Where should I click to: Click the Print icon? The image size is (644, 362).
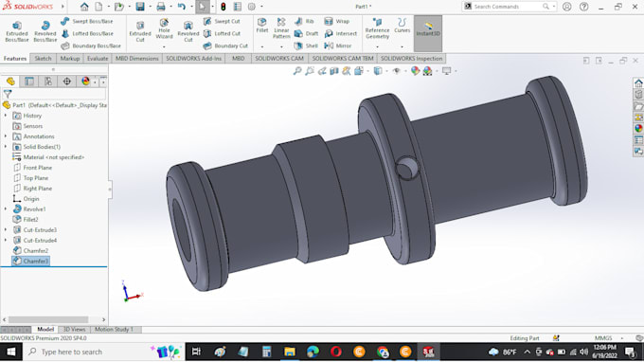coord(161,7)
